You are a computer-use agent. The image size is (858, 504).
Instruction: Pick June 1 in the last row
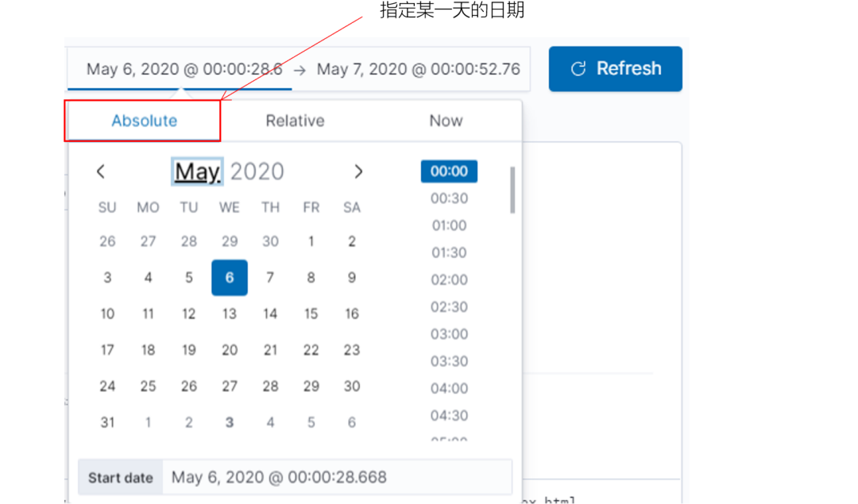coord(149,422)
